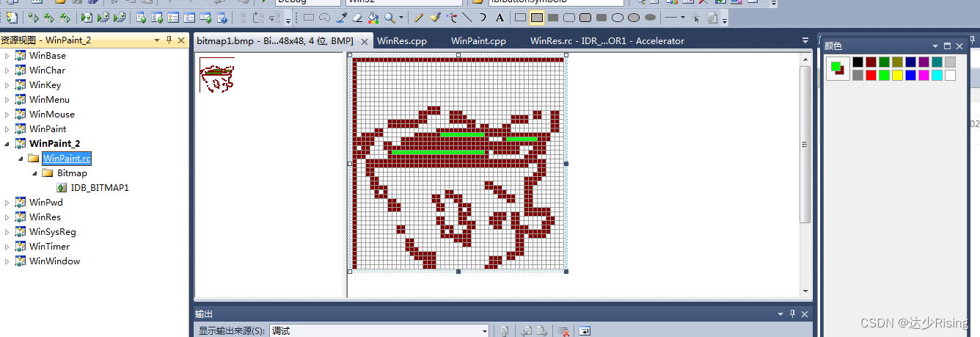
Task: Open the Output panel dropdown menu
Action: pyautogui.click(x=780, y=314)
